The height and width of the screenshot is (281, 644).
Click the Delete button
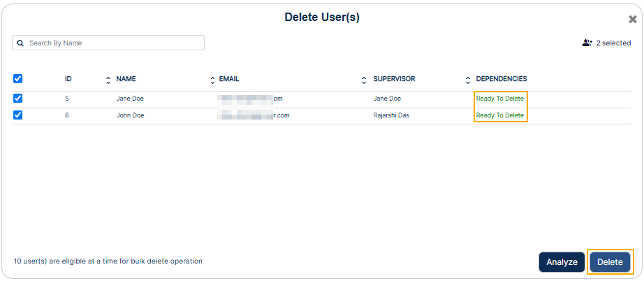(610, 262)
